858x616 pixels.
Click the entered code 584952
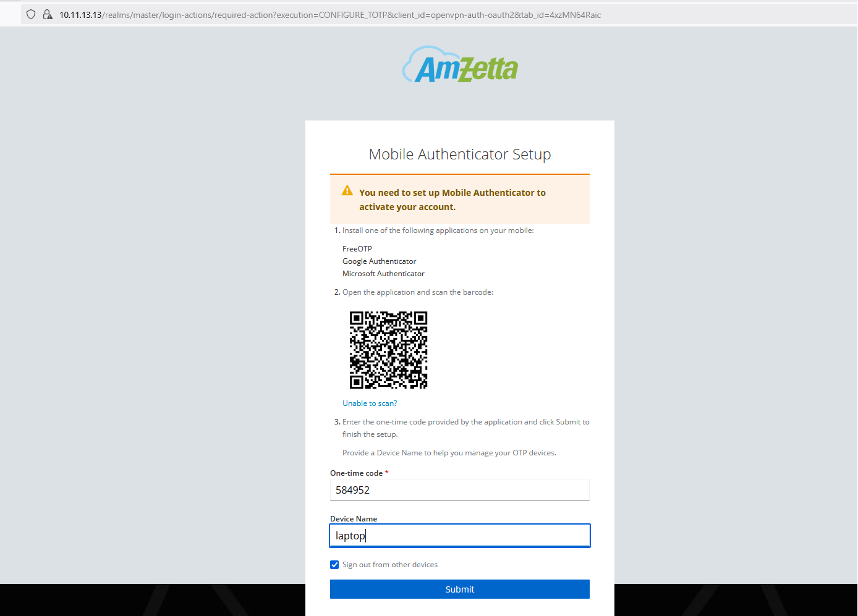click(x=352, y=489)
